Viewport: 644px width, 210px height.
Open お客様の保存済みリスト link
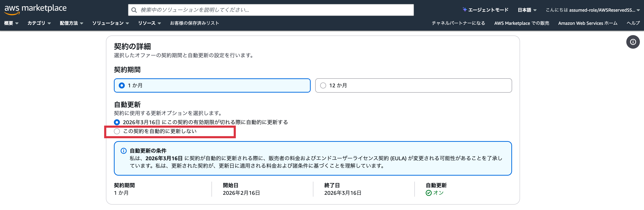[x=194, y=23]
